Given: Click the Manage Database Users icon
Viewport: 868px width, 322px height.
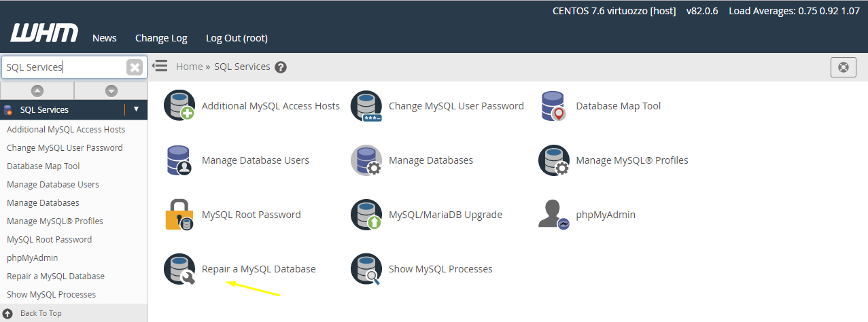Looking at the screenshot, I should click(179, 160).
